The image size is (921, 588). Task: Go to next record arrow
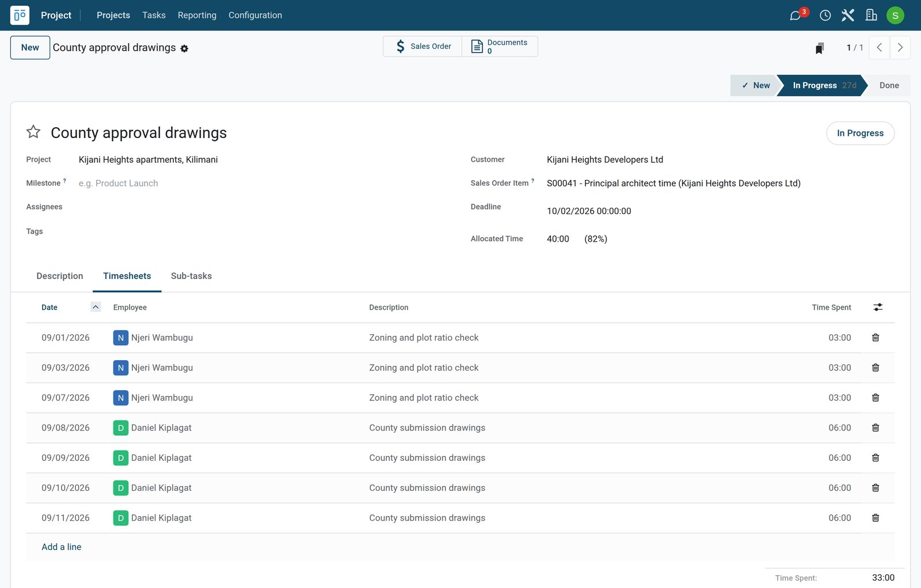tap(900, 48)
